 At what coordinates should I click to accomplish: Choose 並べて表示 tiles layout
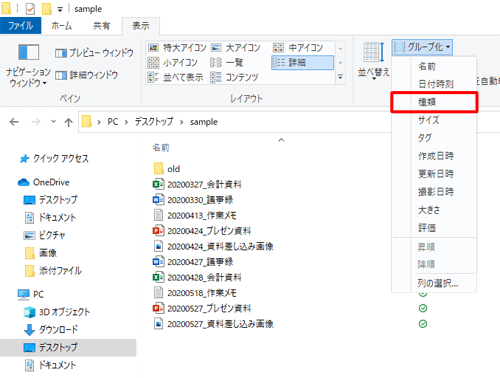tap(175, 77)
